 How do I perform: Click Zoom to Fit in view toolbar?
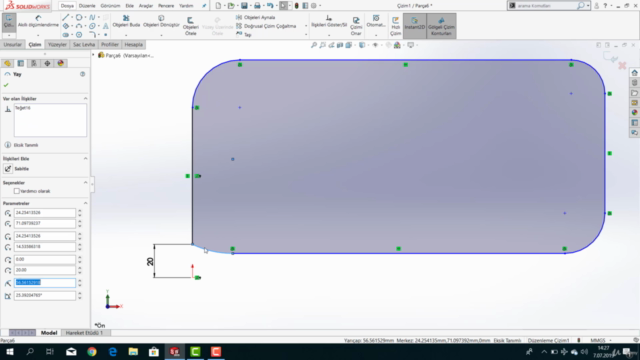tap(314, 45)
